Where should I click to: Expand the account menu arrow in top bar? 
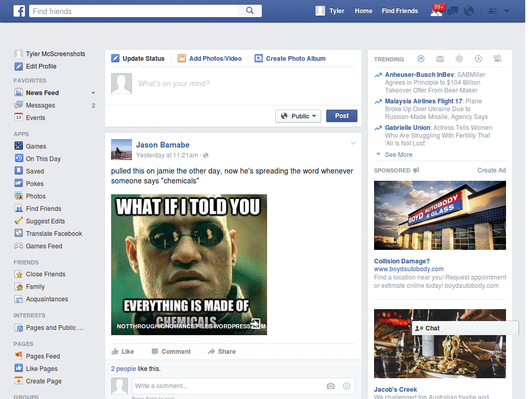click(507, 11)
